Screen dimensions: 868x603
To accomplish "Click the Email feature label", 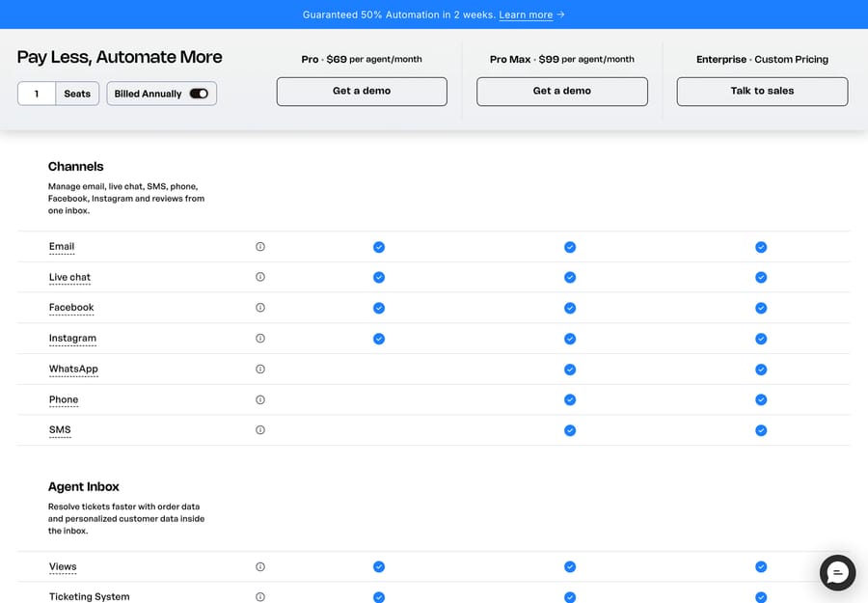I will point(62,247).
